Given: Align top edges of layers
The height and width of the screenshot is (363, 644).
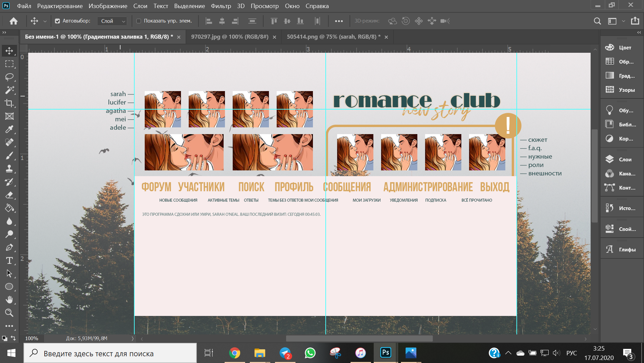Looking at the screenshot, I should coord(274,21).
